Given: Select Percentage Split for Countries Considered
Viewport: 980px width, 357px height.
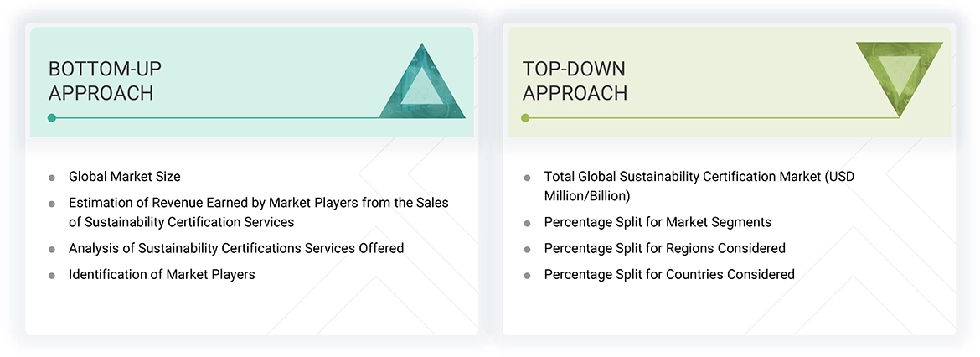Looking at the screenshot, I should (x=669, y=274).
